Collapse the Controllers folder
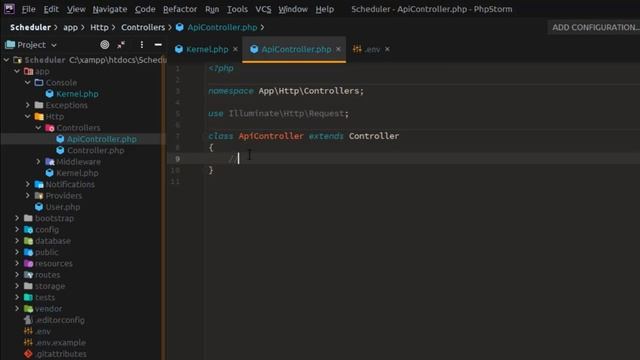 pos(38,128)
